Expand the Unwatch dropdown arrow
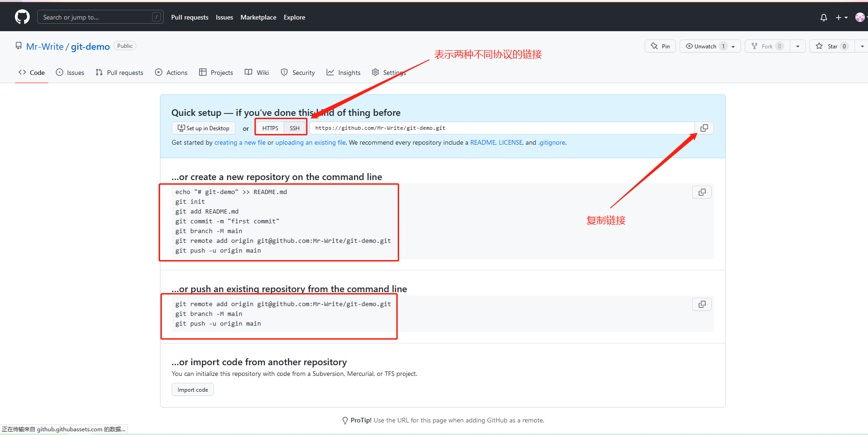The image size is (868, 435). pos(734,46)
